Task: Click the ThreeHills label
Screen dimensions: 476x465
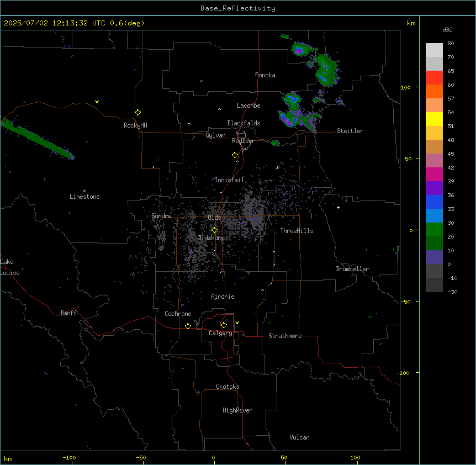Action: 297,231
